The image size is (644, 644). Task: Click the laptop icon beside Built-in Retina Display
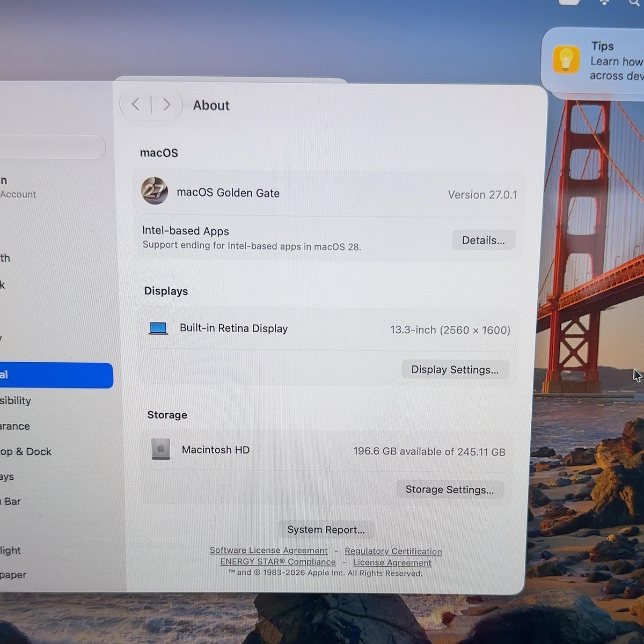pyautogui.click(x=158, y=328)
